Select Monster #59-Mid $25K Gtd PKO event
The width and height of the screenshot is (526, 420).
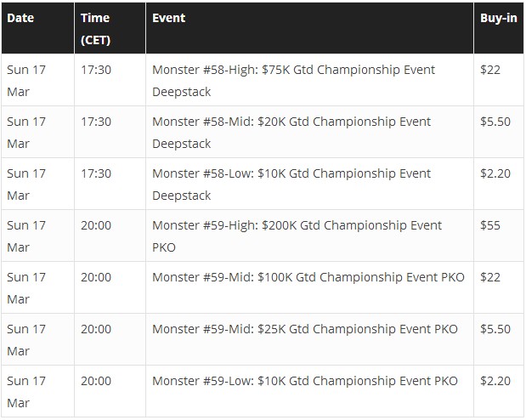tap(305, 329)
